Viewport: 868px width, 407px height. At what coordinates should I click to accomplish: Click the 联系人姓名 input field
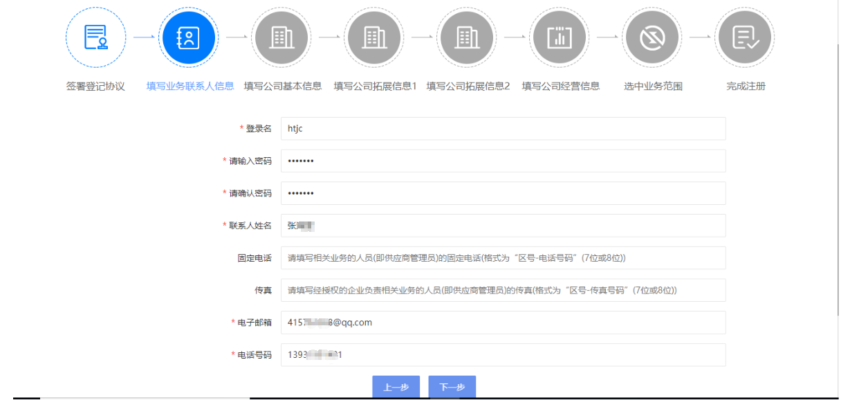[x=503, y=226]
